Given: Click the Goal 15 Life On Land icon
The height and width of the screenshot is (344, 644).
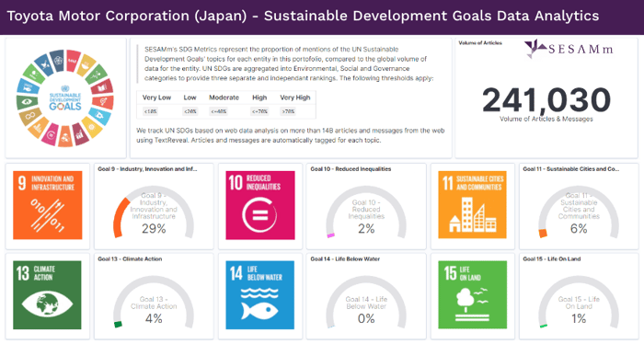Looking at the screenshot, I should [472, 294].
